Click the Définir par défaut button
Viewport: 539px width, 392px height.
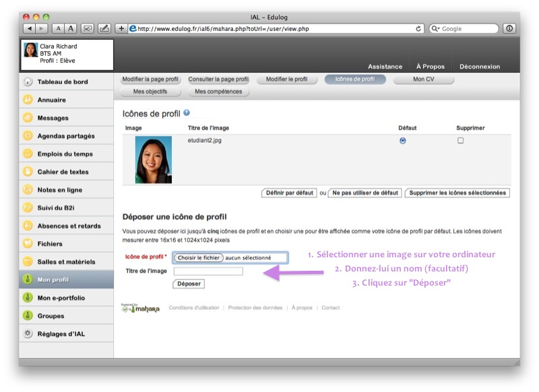tap(289, 193)
